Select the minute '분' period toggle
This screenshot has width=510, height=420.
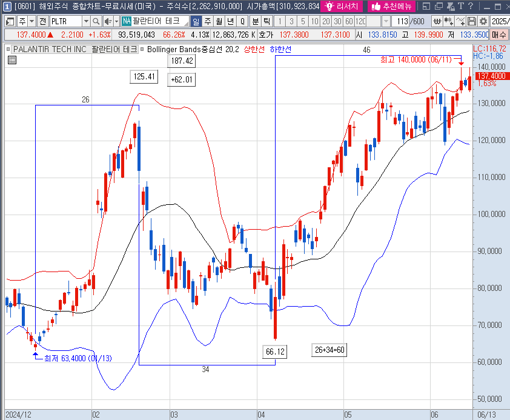coord(256,22)
